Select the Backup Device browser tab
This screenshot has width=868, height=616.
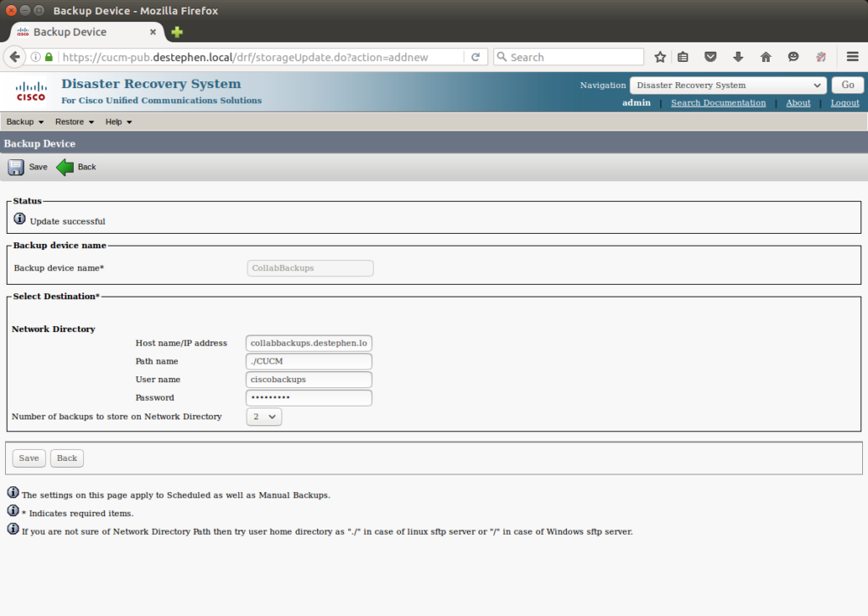pos(86,32)
